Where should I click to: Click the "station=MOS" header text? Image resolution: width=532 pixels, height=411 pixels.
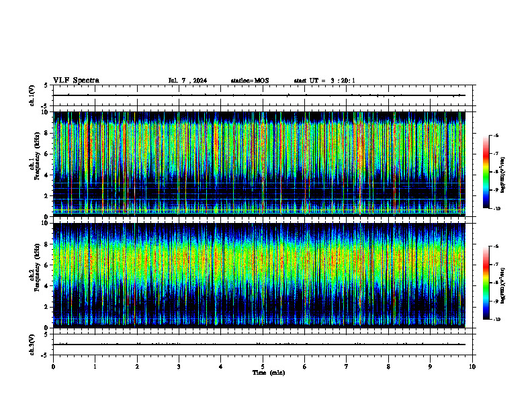(x=250, y=81)
